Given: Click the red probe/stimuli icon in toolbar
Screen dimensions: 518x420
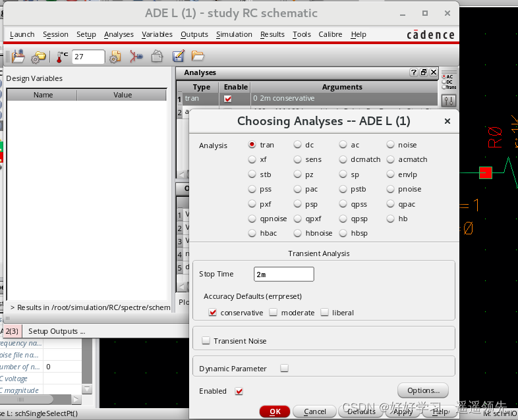Looking at the screenshot, I should coord(136,57).
